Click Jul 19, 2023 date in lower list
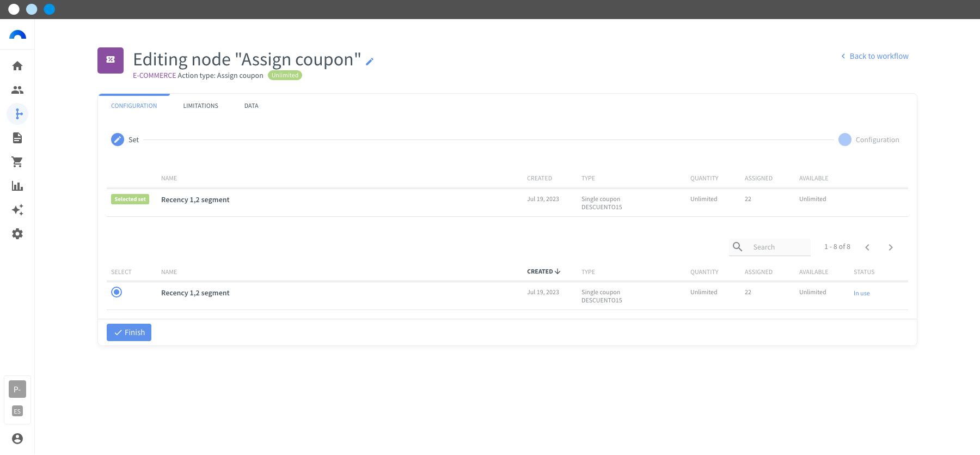Screen dimensions: 980x455 [543, 292]
